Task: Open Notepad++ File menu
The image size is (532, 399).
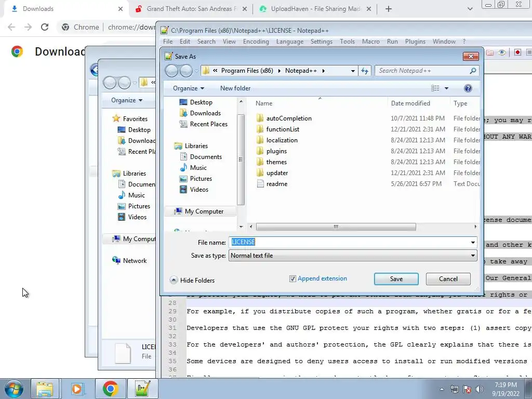Action: pos(168,42)
